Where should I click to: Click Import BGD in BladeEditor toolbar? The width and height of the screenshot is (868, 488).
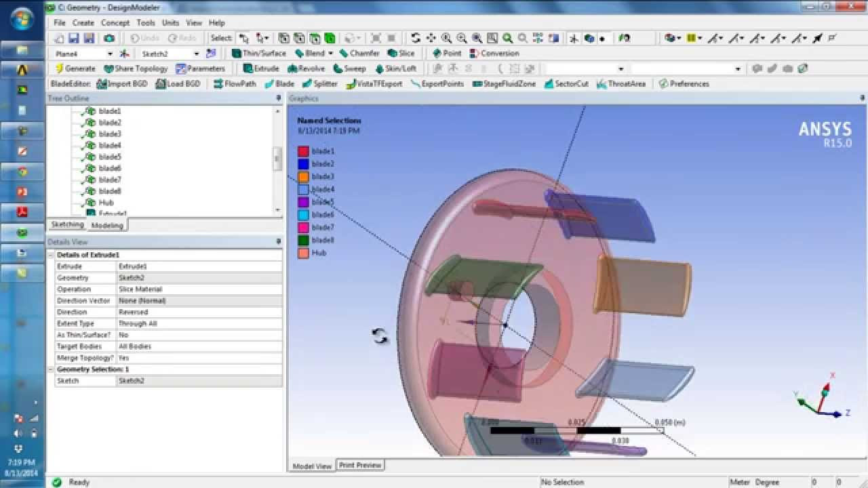[123, 84]
